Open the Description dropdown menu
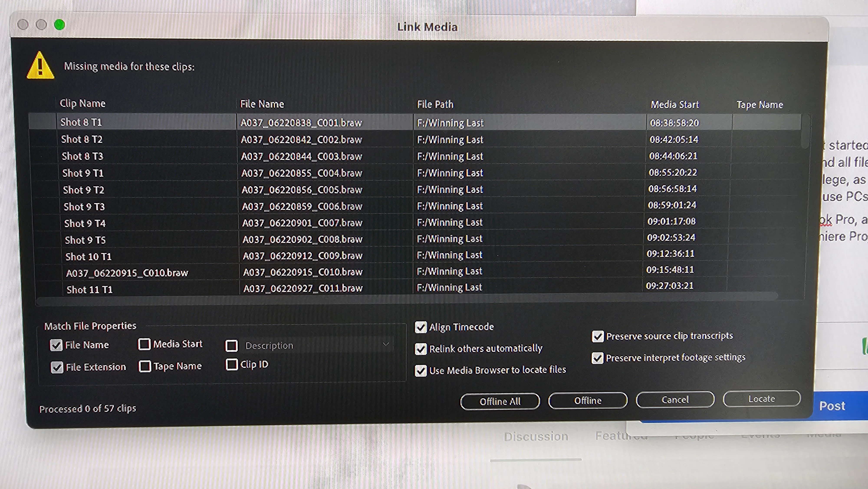This screenshot has height=489, width=868. [x=386, y=345]
